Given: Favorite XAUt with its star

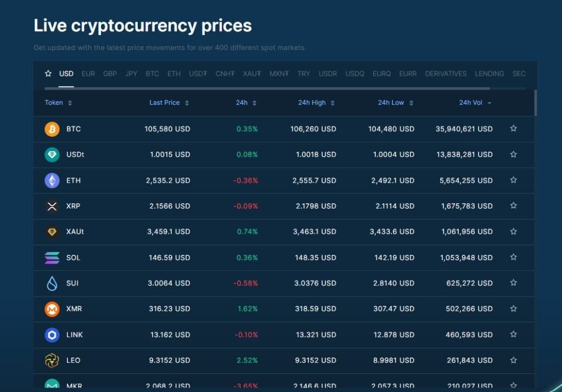Looking at the screenshot, I should [x=513, y=231].
